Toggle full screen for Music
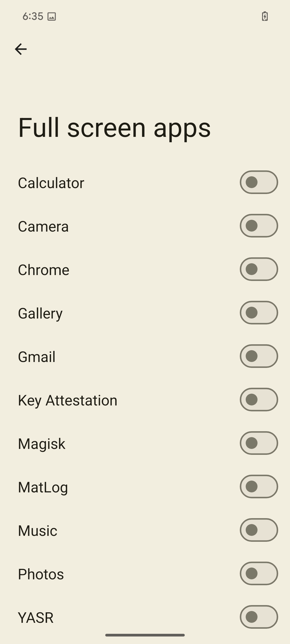Image resolution: width=290 pixels, height=644 pixels. [259, 530]
